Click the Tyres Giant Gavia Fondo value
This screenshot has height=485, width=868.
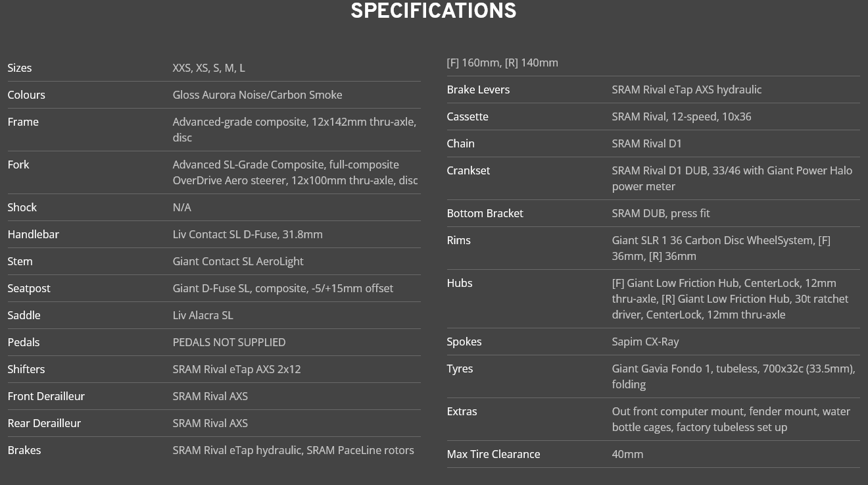(x=733, y=376)
